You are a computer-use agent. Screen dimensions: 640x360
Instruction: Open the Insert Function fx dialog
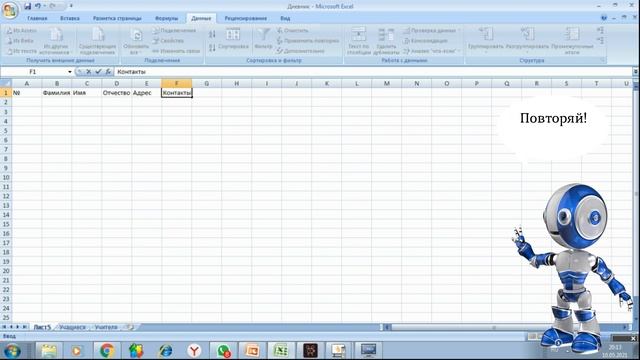point(108,72)
